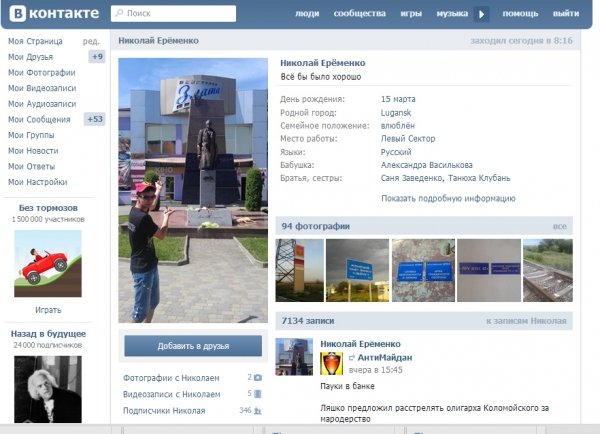Open Мои Настройки in left sidebar

click(x=40, y=182)
